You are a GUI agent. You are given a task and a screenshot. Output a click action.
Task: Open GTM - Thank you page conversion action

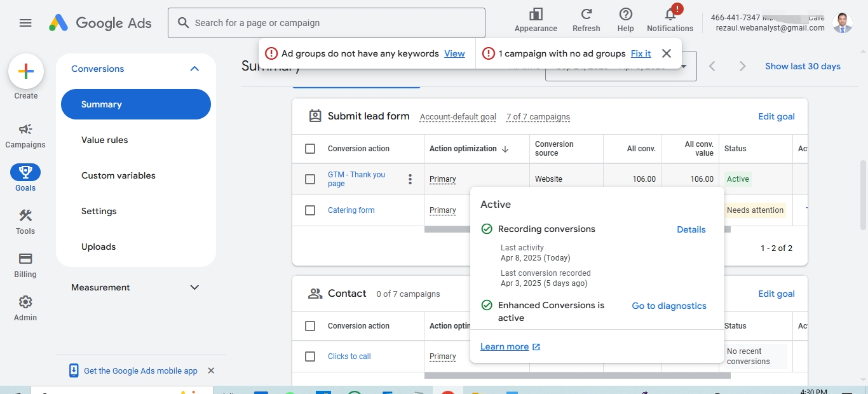(x=356, y=179)
